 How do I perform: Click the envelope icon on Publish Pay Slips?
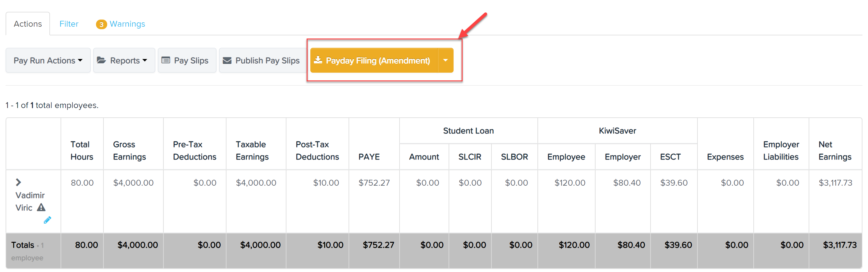227,61
